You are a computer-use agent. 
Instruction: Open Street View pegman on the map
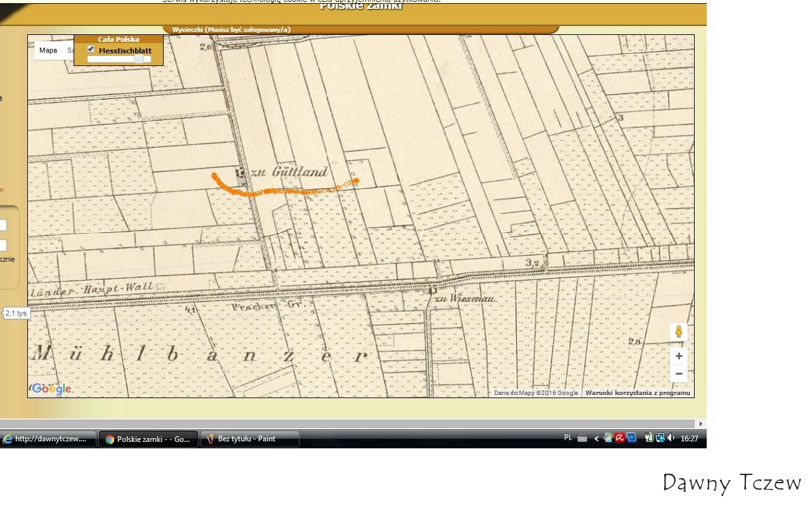tap(678, 332)
